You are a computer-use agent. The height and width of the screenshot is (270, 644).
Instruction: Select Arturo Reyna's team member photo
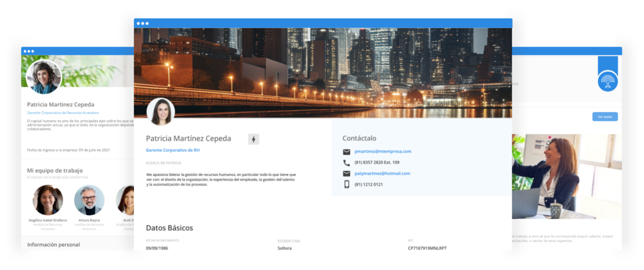(x=89, y=200)
